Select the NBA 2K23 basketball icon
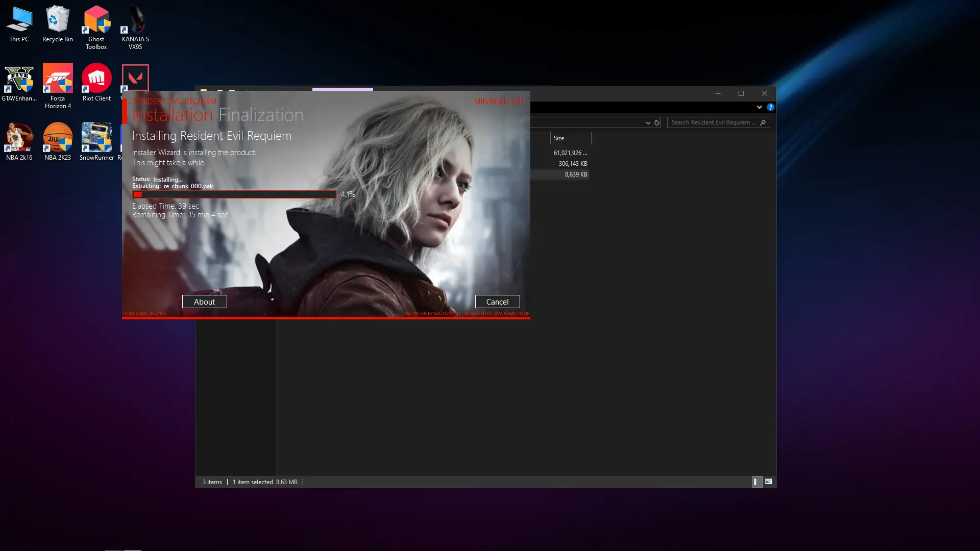The height and width of the screenshot is (551, 980). tap(58, 142)
